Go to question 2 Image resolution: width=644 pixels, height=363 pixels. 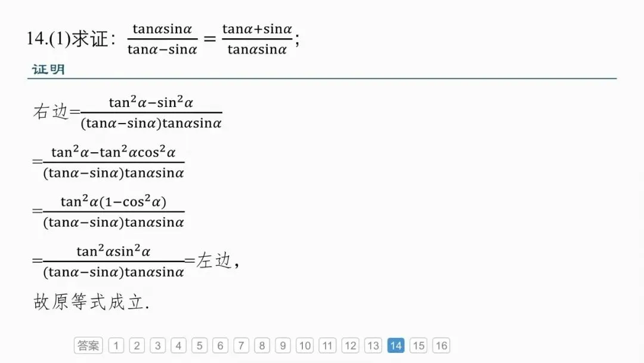coord(137,345)
